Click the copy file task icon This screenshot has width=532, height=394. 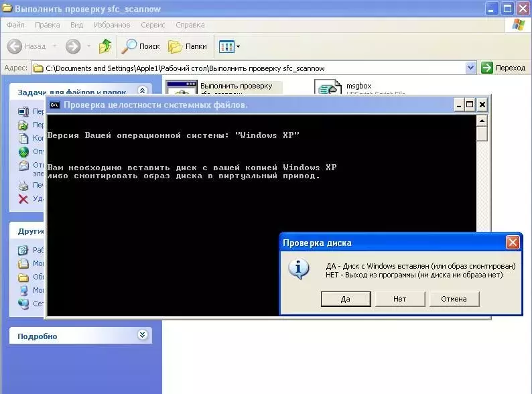pos(23,139)
